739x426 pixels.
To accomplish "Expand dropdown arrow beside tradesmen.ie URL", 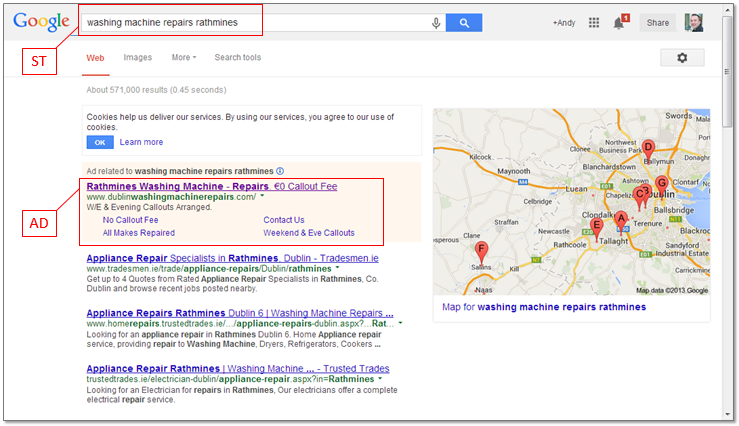I will 337,268.
